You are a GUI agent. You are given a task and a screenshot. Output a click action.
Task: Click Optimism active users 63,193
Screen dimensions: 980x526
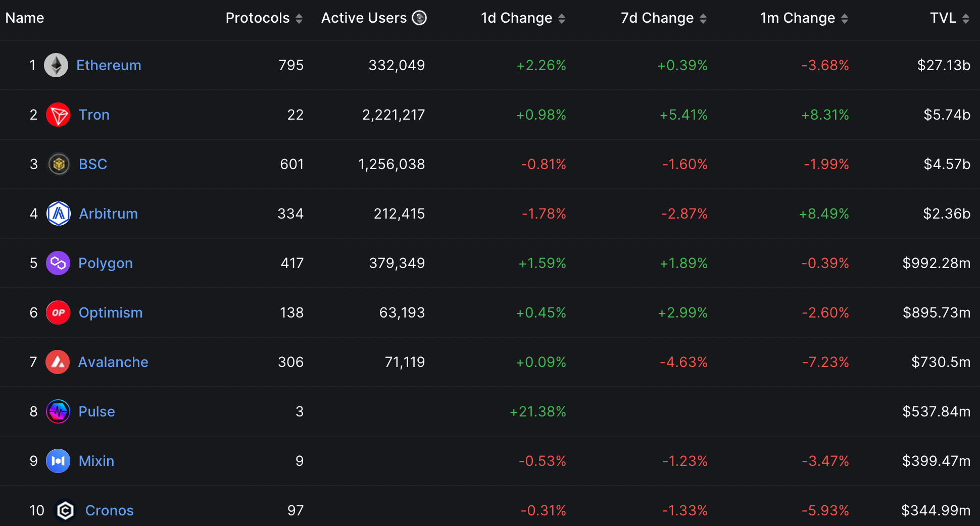tap(402, 312)
